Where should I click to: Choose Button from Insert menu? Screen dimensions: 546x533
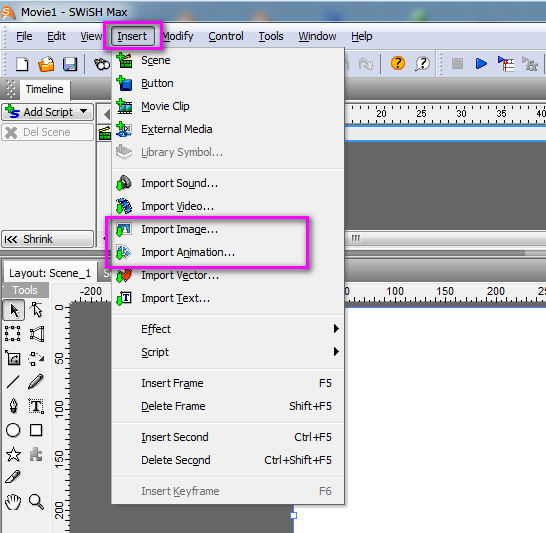click(228, 83)
